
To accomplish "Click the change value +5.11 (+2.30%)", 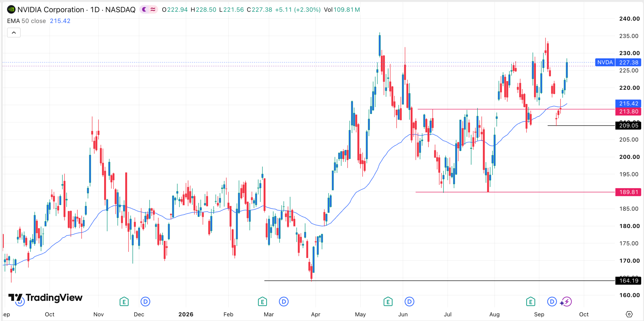I will (298, 10).
